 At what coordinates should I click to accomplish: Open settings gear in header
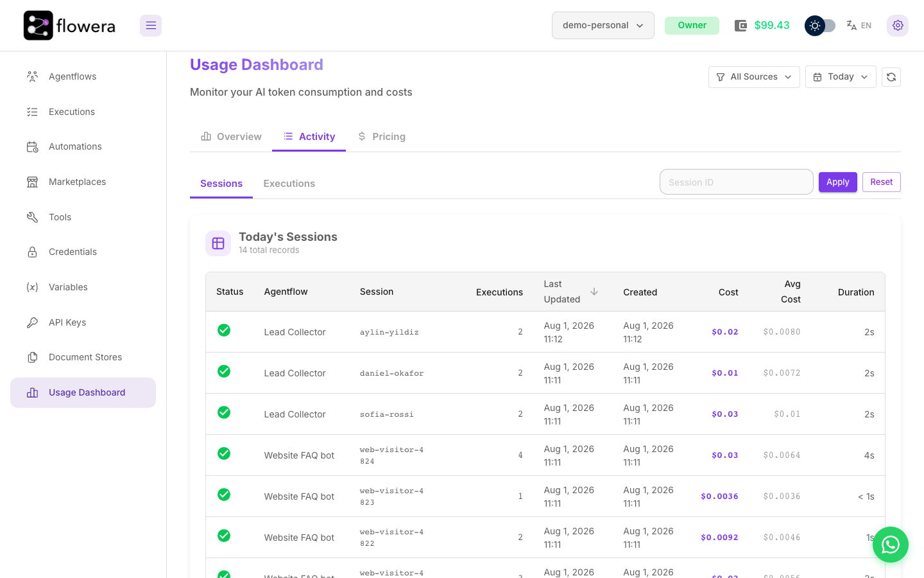tap(898, 26)
